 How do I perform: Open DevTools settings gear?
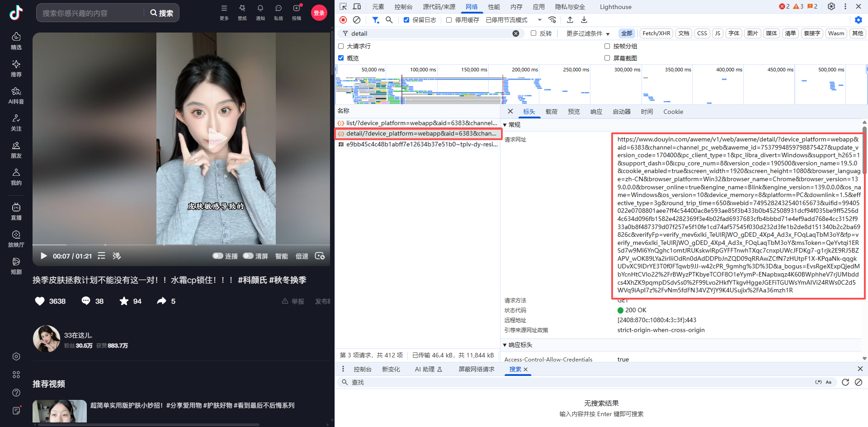point(831,6)
